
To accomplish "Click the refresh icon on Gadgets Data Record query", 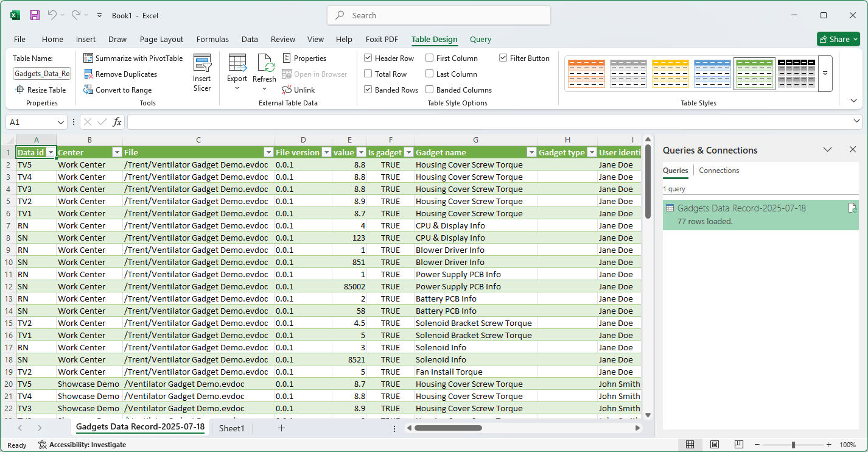I will coord(852,208).
